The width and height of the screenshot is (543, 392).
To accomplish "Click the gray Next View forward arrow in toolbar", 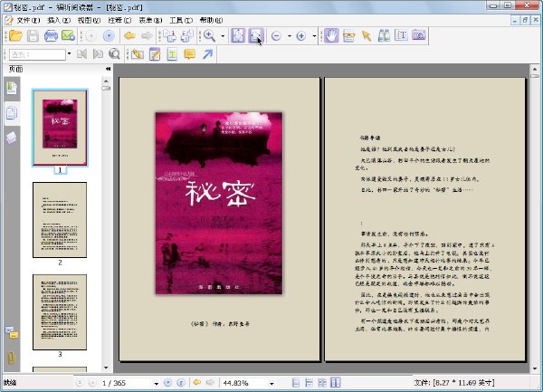I will pos(147,35).
